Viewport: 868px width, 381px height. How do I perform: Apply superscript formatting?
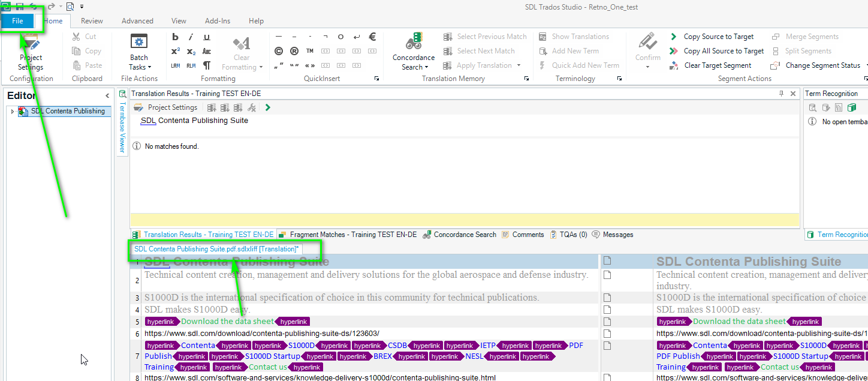click(x=176, y=51)
